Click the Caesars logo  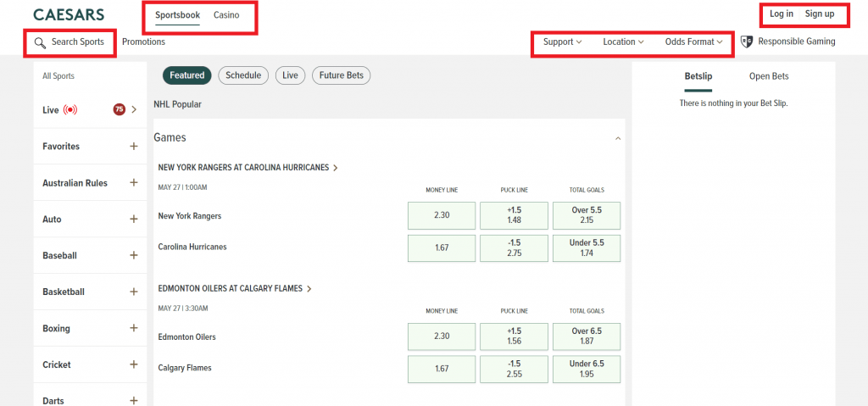point(69,14)
